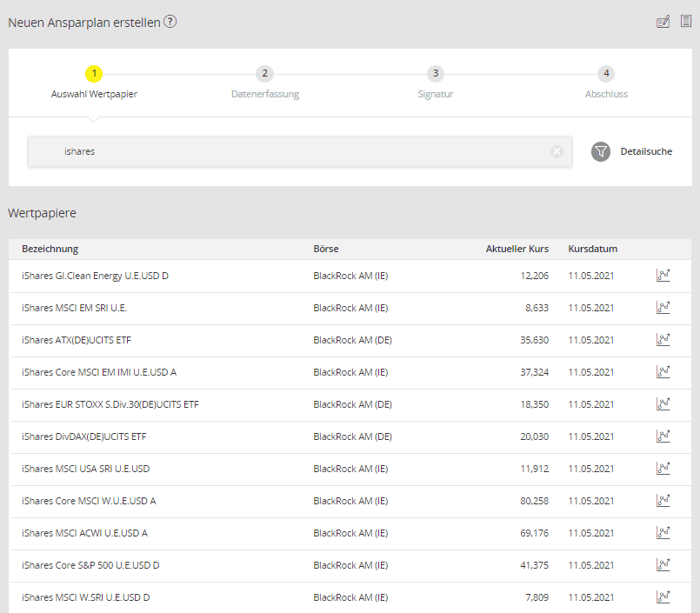Sort by Aktueller Kurs column

(x=517, y=249)
